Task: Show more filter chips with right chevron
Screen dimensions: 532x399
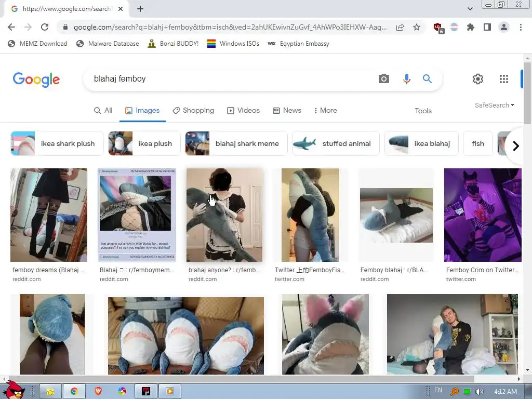Action: [x=516, y=146]
